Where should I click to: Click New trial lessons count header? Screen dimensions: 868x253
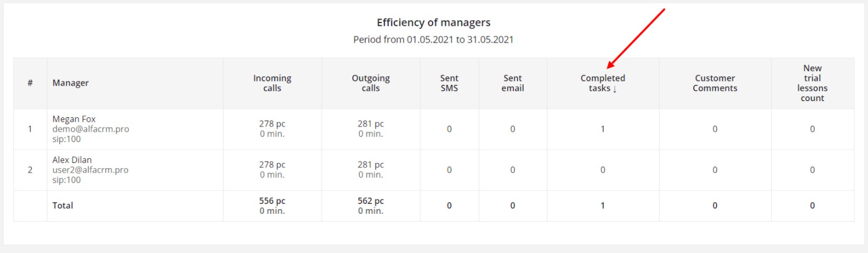[x=813, y=83]
